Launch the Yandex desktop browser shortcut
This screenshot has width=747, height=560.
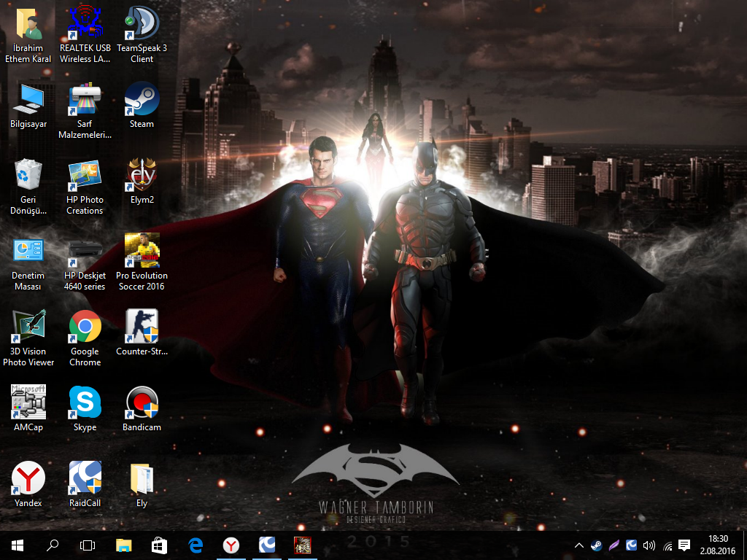coord(28,484)
